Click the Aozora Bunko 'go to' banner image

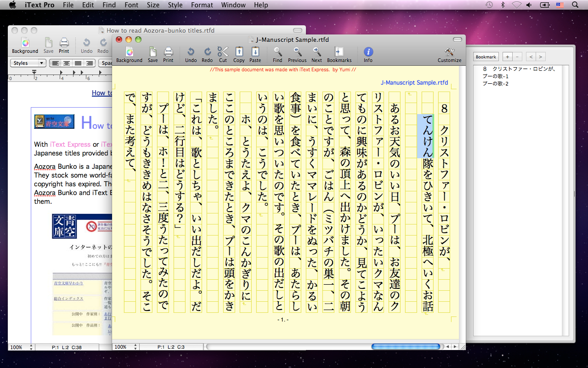pyautogui.click(x=54, y=121)
